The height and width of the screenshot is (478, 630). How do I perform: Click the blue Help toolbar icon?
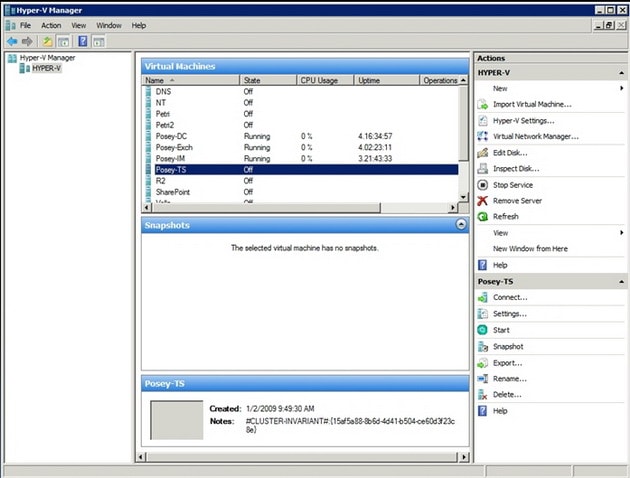[x=83, y=41]
